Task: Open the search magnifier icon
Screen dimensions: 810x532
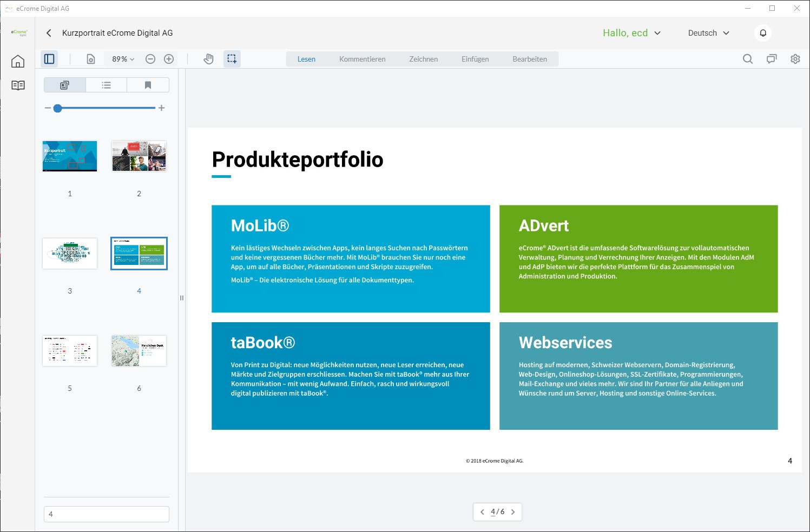Action: (x=748, y=59)
